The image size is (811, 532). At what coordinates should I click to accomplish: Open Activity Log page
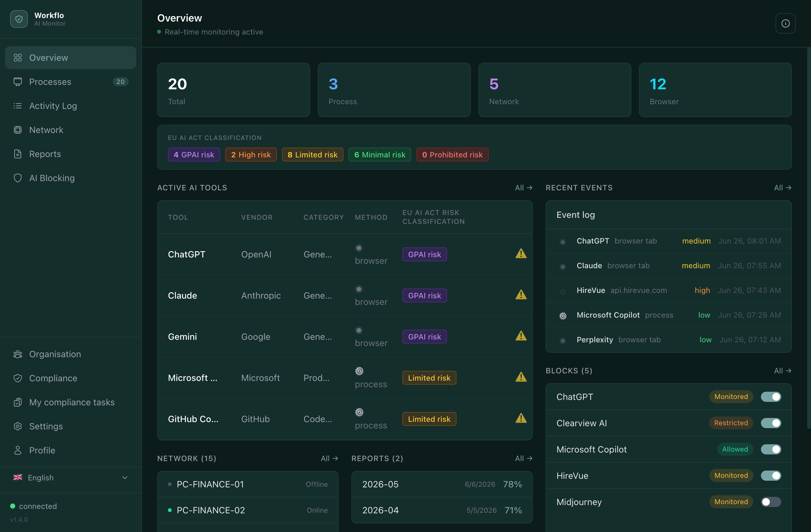[71, 106]
